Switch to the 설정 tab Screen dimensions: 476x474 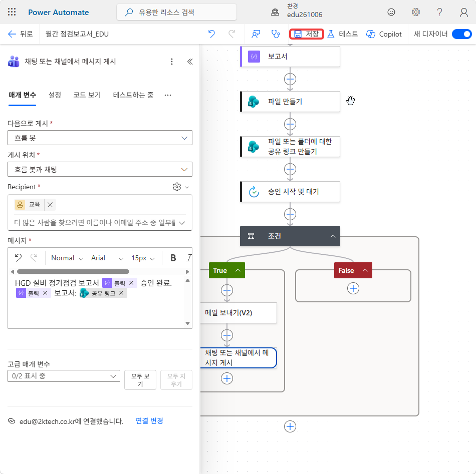pos(55,95)
